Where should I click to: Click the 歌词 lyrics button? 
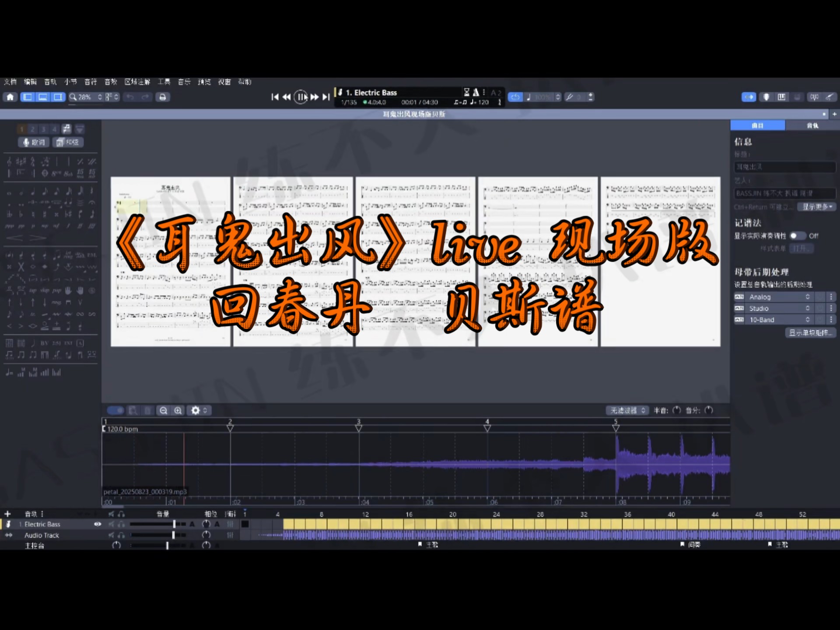pyautogui.click(x=34, y=142)
